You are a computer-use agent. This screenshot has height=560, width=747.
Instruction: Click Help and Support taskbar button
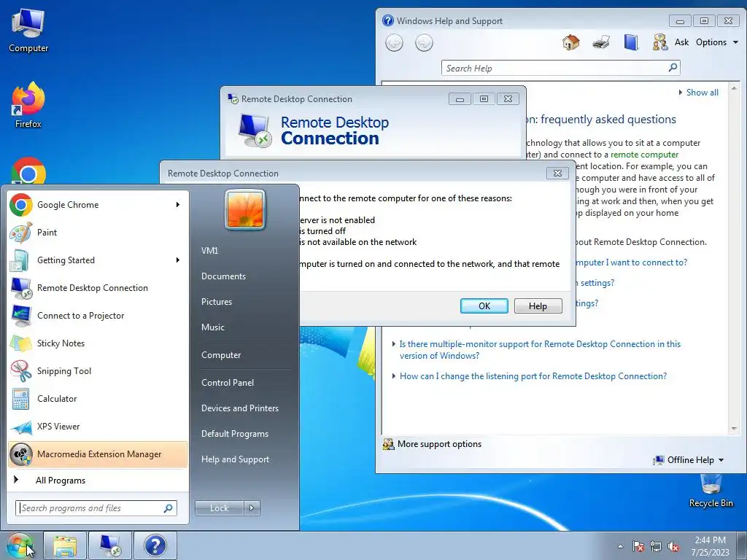coord(155,545)
